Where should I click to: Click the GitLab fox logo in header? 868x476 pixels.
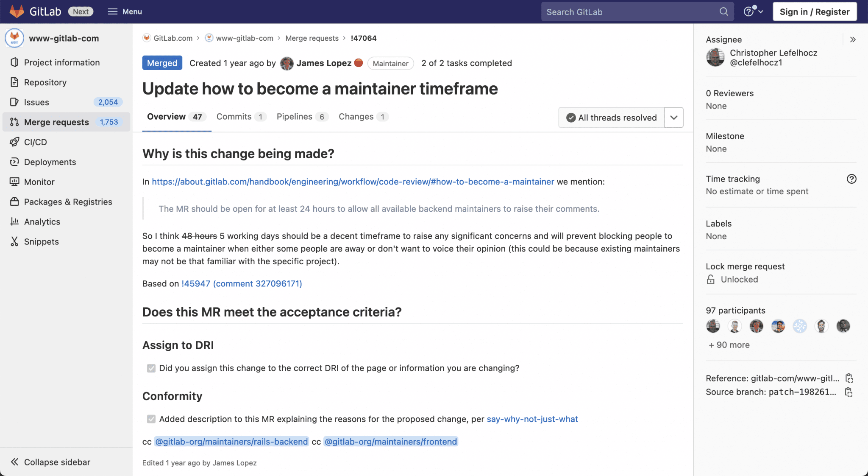17,11
